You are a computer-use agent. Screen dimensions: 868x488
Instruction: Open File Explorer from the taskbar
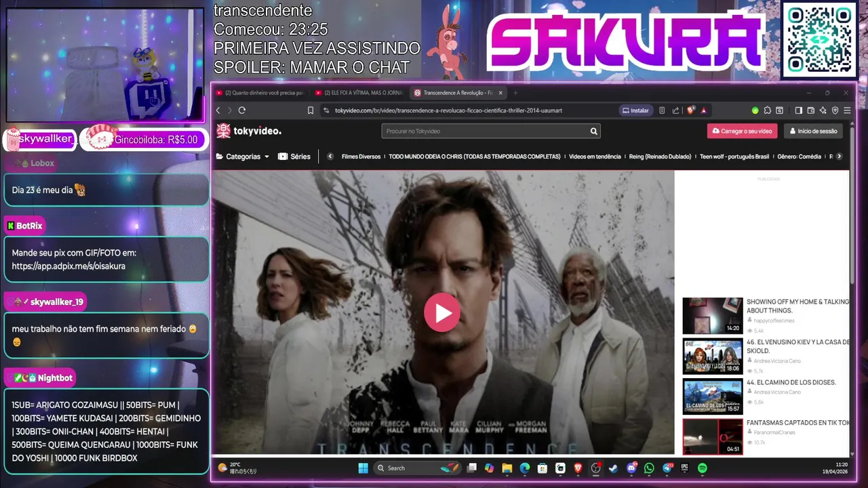point(507,468)
